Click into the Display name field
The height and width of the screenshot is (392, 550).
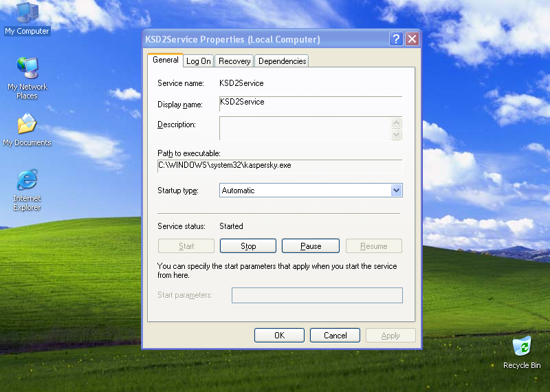click(x=310, y=103)
